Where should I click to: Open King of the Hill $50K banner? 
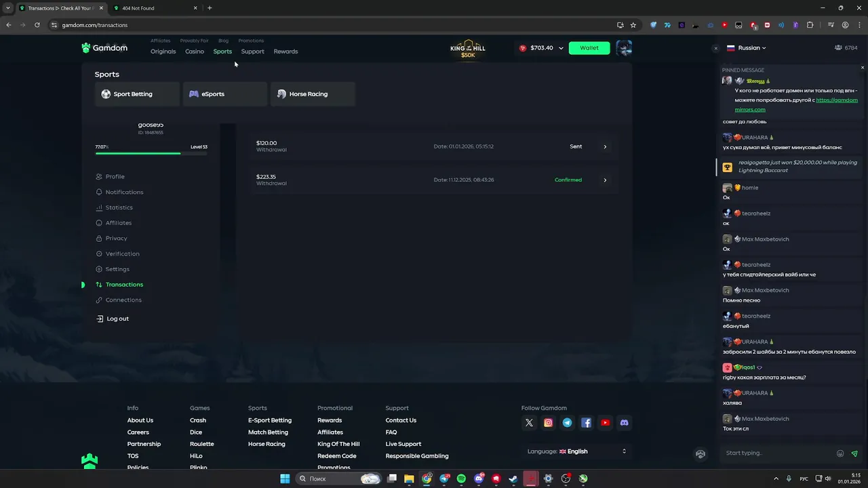468,49
